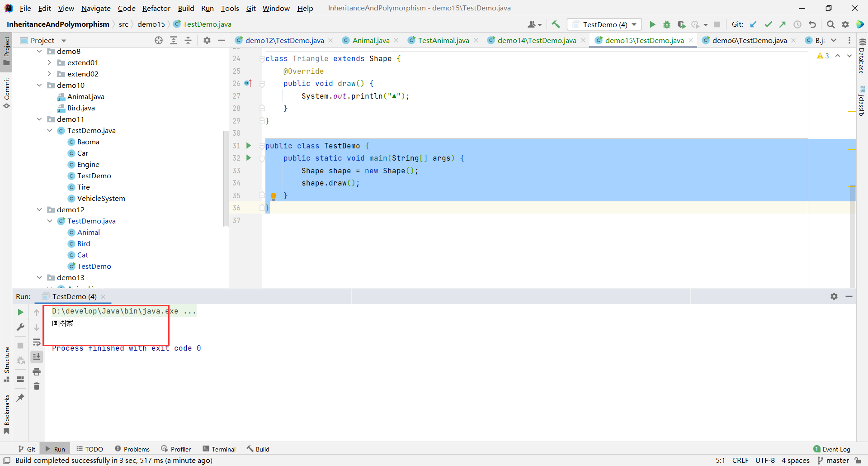Open Run panel settings gear
Screen dimensions: 868x466
tap(834, 296)
